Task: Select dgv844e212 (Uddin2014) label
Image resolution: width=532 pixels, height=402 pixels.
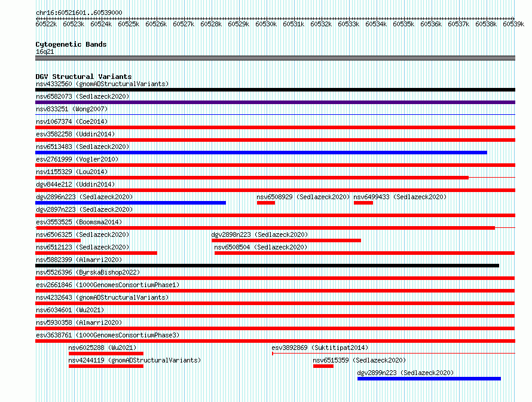Action: click(x=75, y=184)
